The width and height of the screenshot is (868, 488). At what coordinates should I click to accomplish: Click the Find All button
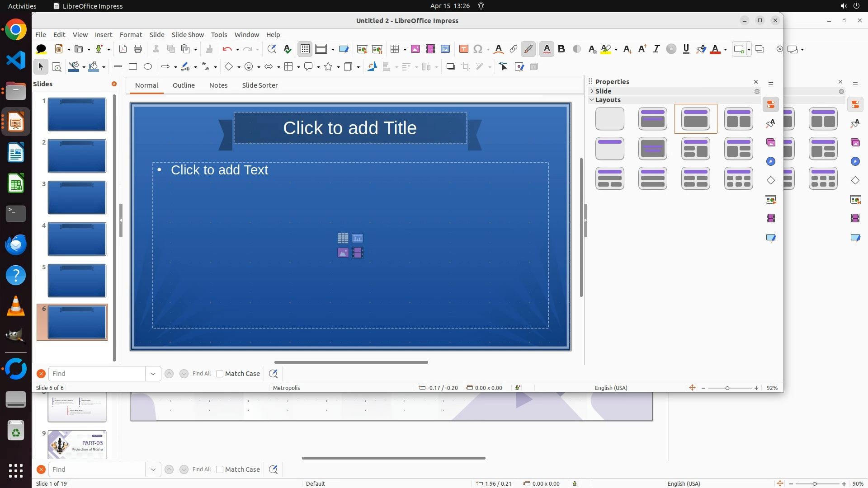[201, 374]
